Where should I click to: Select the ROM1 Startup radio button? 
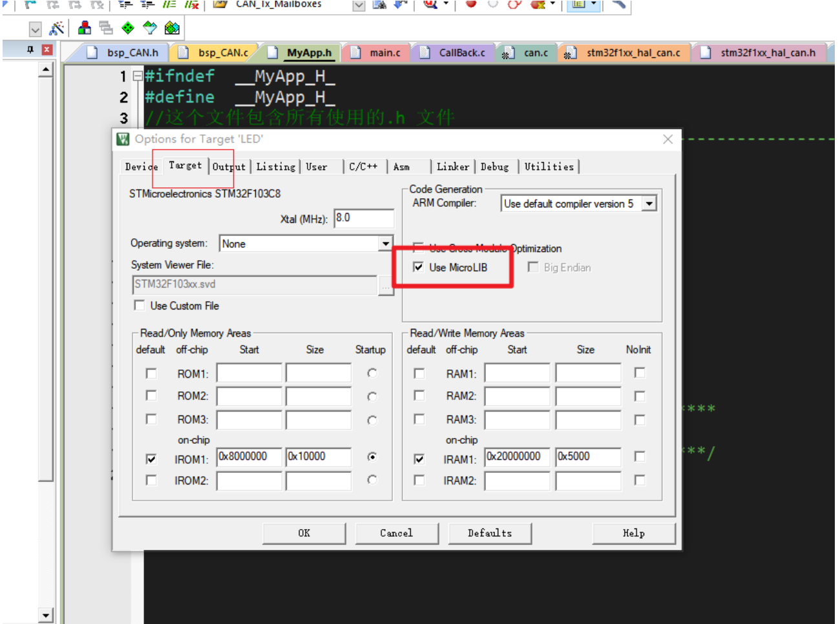tap(372, 373)
